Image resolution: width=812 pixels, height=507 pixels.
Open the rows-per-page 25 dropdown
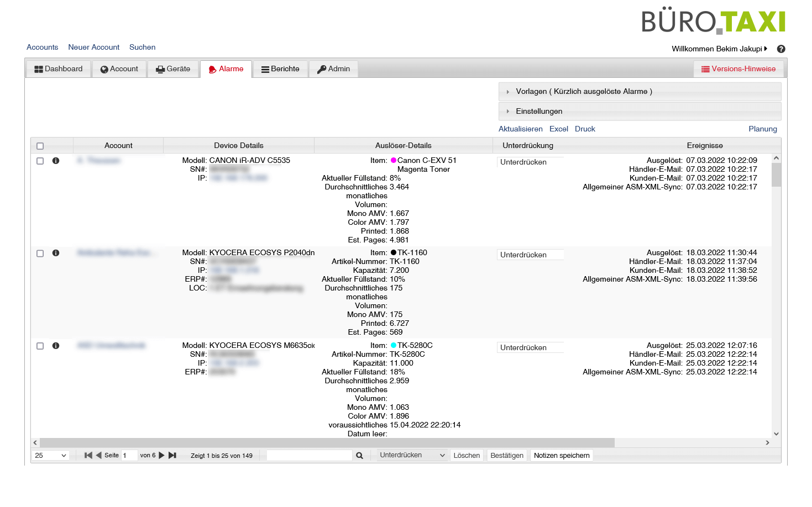(50, 456)
